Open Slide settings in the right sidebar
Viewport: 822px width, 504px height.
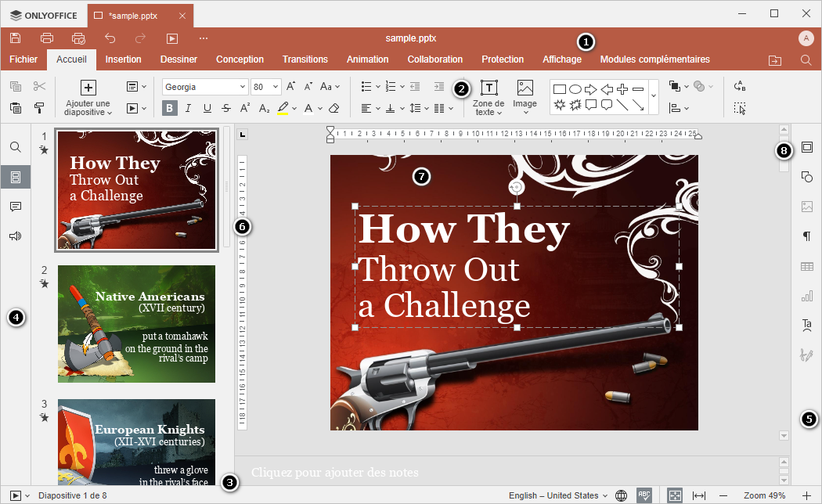coord(806,147)
